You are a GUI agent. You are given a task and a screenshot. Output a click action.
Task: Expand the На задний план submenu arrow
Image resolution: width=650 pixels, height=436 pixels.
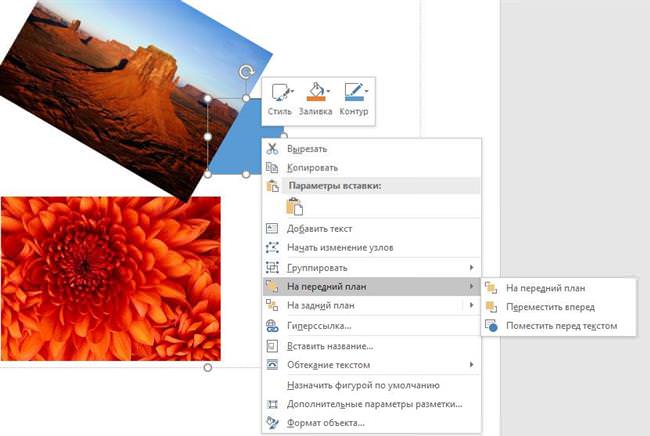[x=471, y=305]
